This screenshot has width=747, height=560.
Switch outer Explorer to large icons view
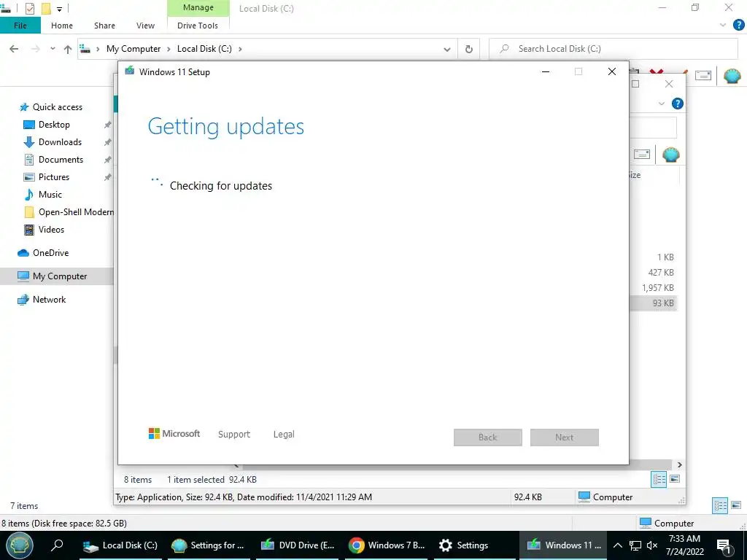[736, 505]
